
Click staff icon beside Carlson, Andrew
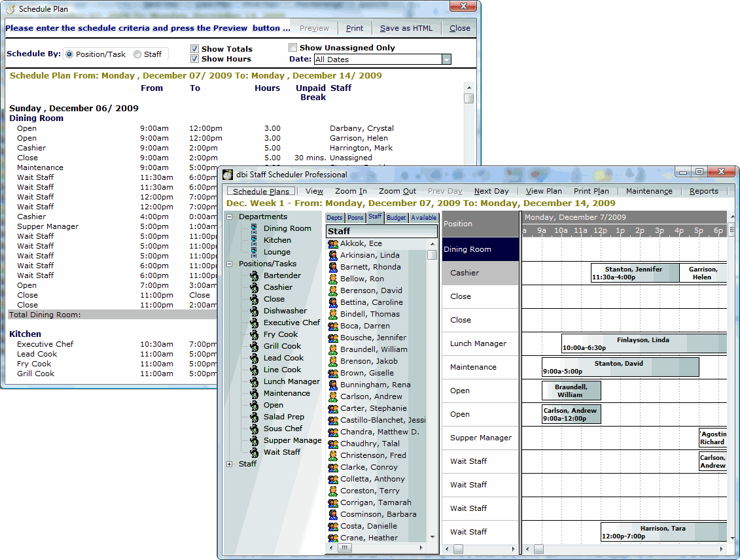333,397
